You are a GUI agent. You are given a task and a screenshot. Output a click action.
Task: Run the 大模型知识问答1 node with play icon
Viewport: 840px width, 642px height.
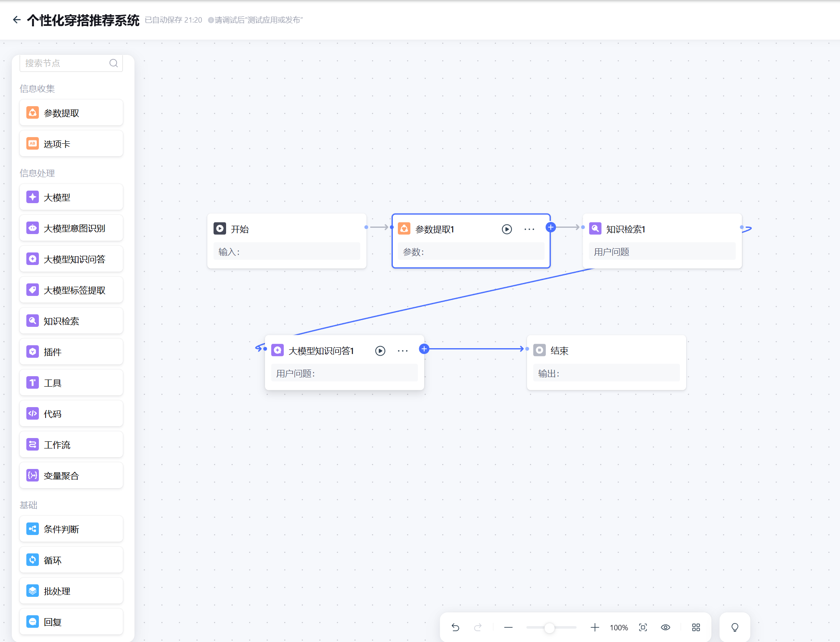point(380,351)
